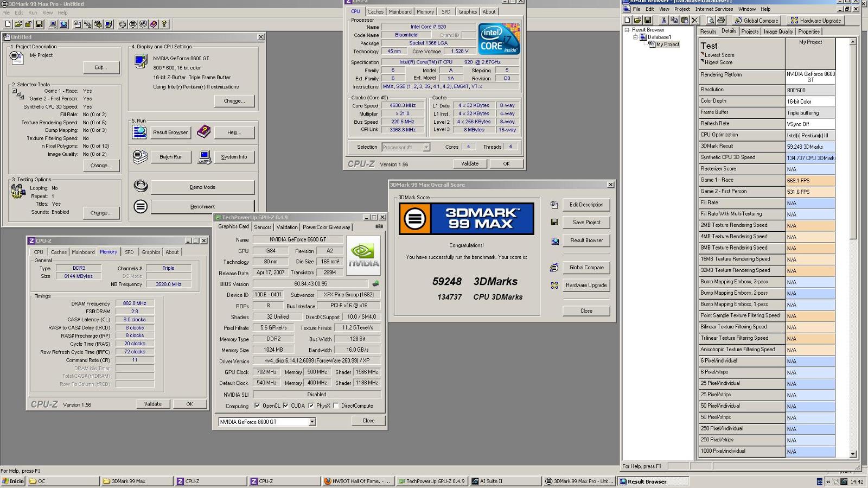The height and width of the screenshot is (488, 868).
Task: Click the Inicio start button on taskbar
Action: (13, 481)
